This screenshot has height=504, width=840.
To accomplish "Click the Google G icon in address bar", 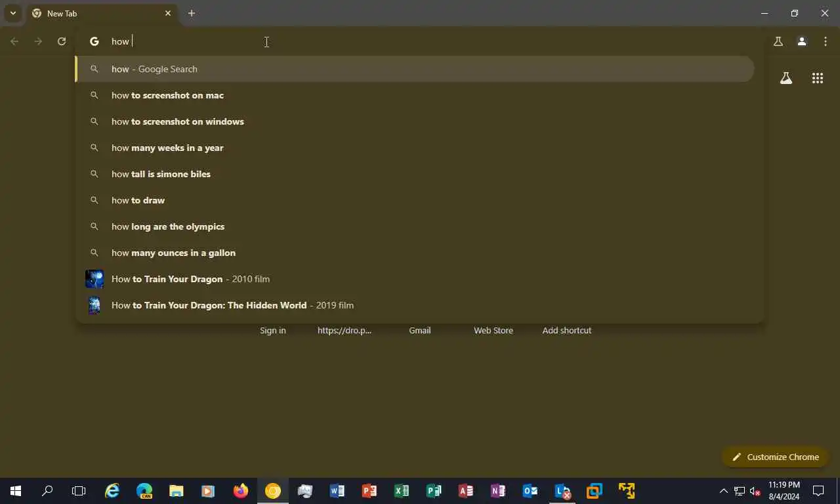I will pyautogui.click(x=94, y=41).
